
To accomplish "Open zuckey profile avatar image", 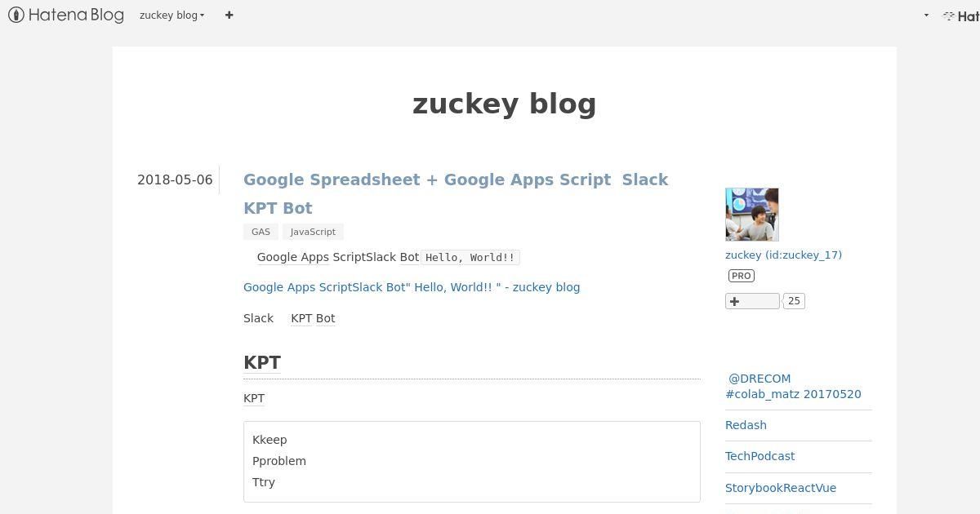I will click(752, 215).
